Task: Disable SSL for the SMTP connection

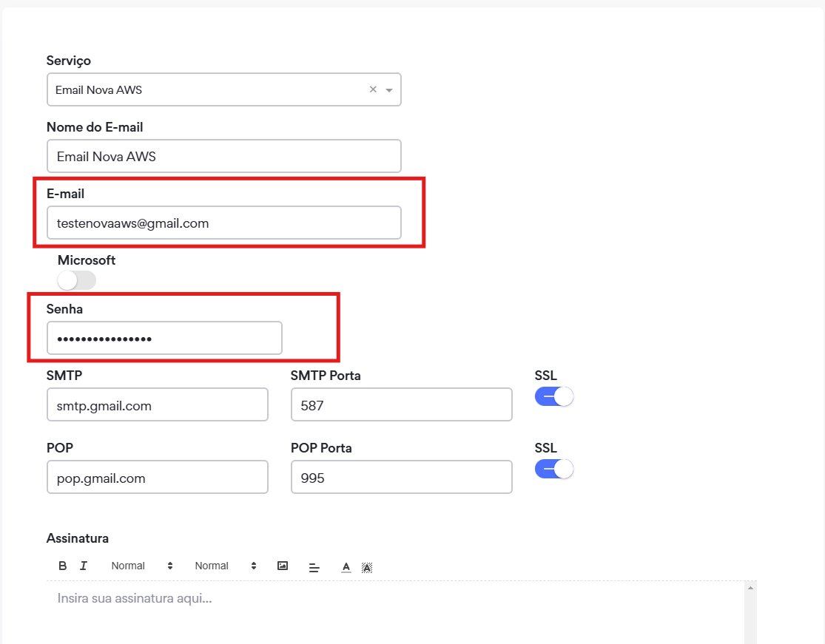Action: tap(553, 396)
